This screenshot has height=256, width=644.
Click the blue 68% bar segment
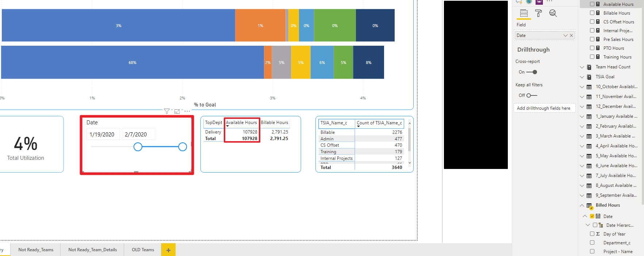(x=133, y=62)
